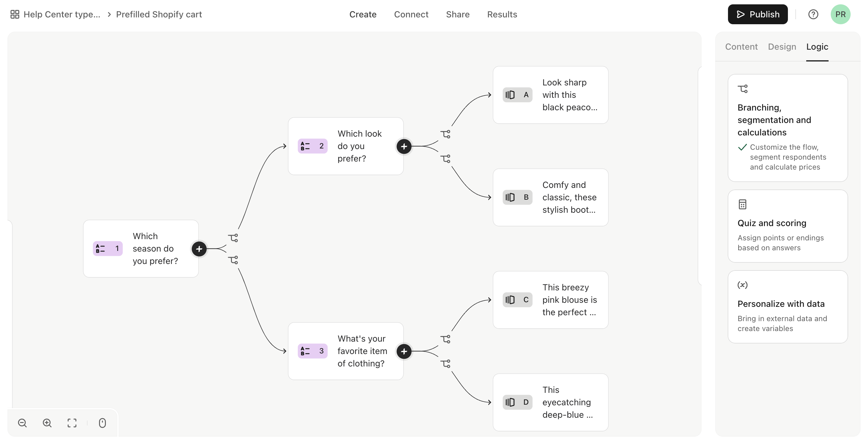Click the plus button after question 3
Screen dimensions: 868x441
click(x=404, y=351)
